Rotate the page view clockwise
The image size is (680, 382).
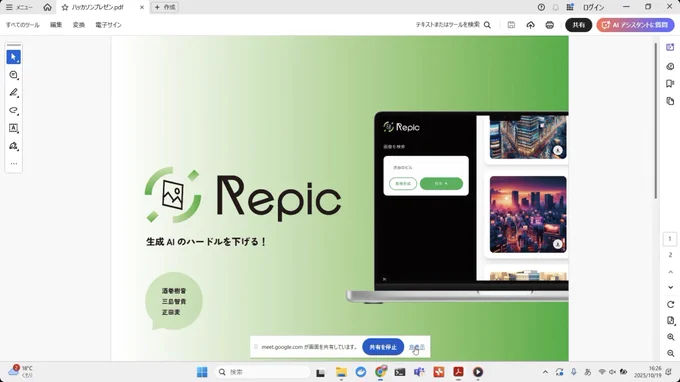(x=670, y=304)
